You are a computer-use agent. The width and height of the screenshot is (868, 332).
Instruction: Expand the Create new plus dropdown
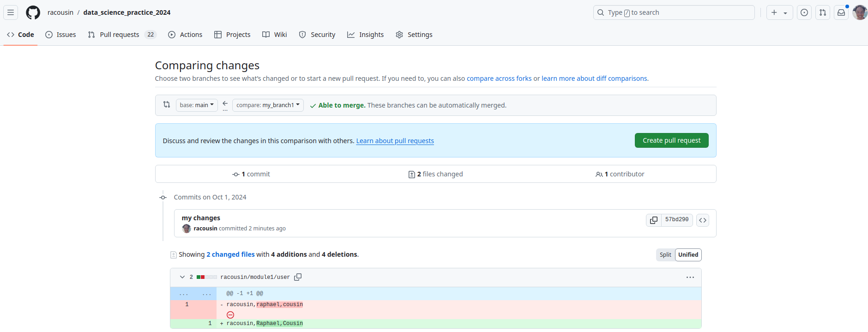(779, 12)
